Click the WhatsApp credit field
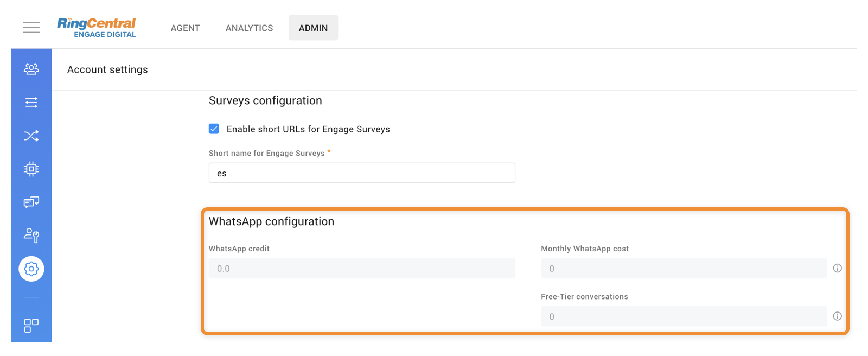The width and height of the screenshot is (868, 356). pyautogui.click(x=362, y=269)
